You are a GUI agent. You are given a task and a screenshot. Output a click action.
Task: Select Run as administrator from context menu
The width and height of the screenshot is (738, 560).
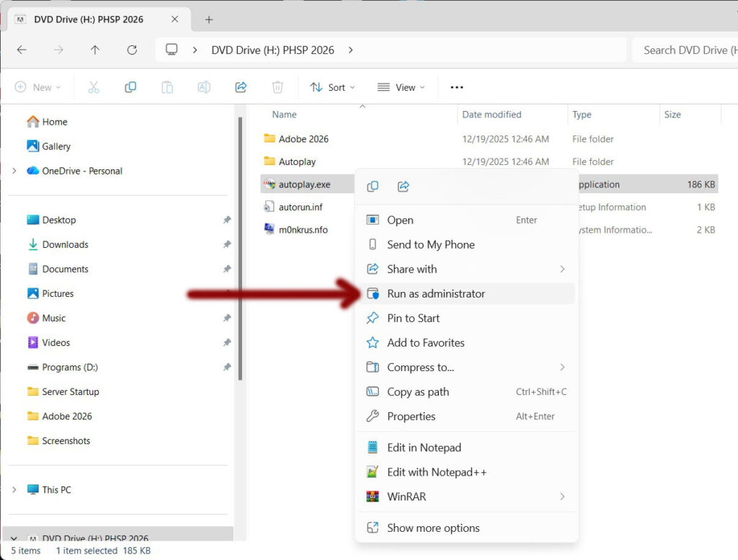(435, 293)
